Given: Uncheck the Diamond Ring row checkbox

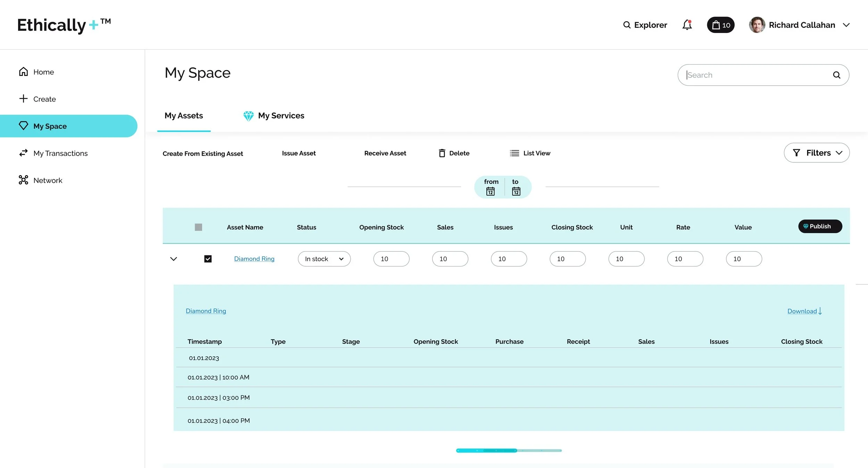Looking at the screenshot, I should 208,259.
